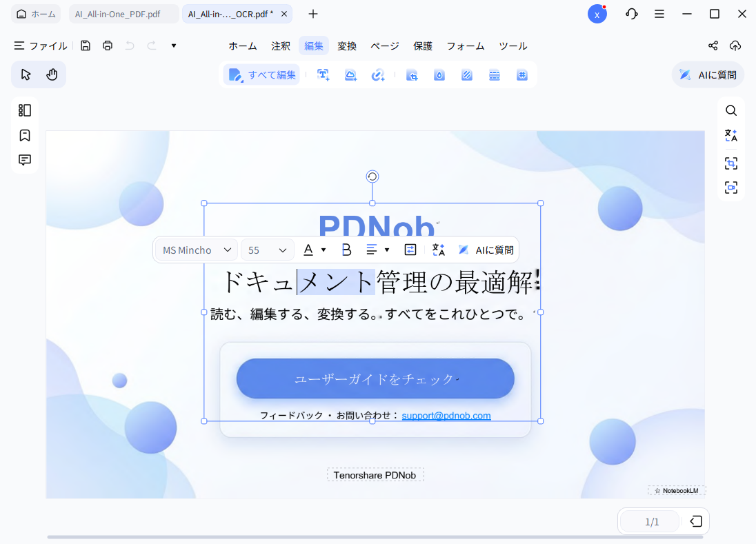Open the translate panel in the right sidebar
Screen dimensions: 756x544
pyautogui.click(x=731, y=135)
